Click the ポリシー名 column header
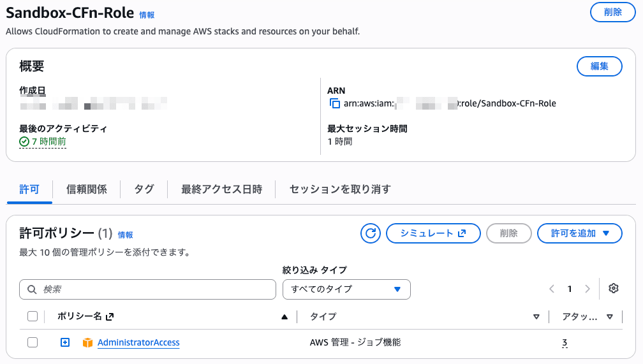This screenshot has width=643, height=364. [80, 316]
